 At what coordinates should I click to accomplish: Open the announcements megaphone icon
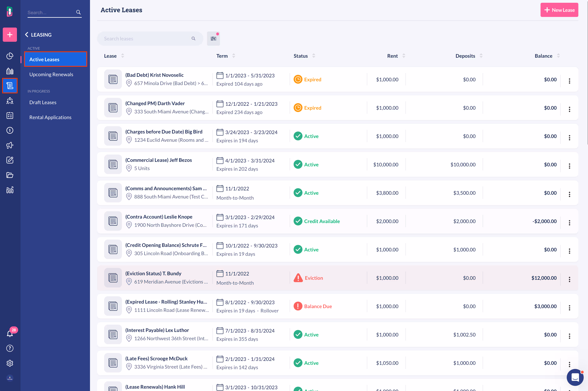pos(10,145)
